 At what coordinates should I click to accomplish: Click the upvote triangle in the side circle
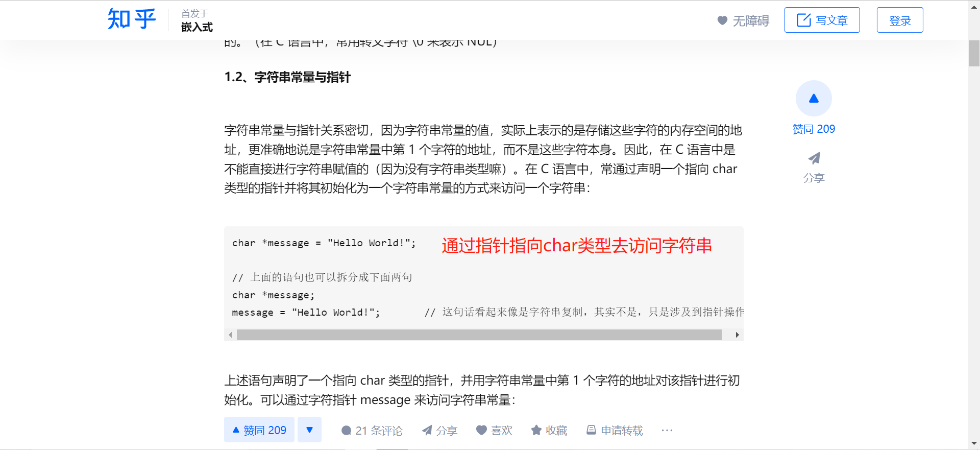coord(814,98)
